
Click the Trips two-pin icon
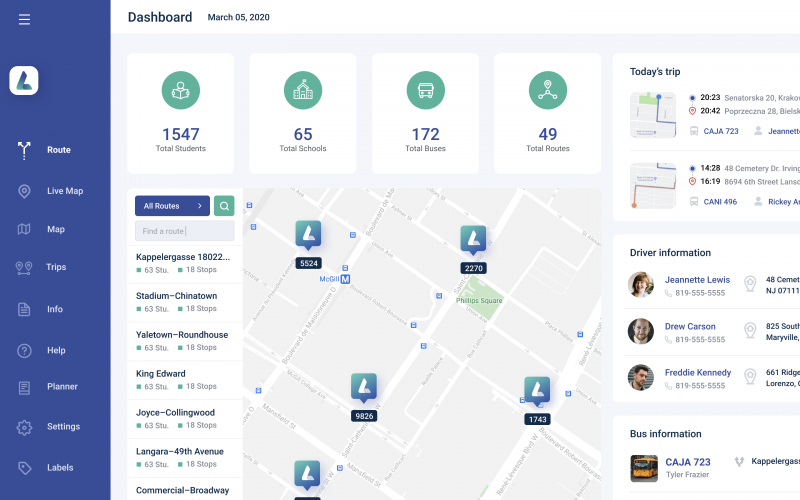click(24, 268)
